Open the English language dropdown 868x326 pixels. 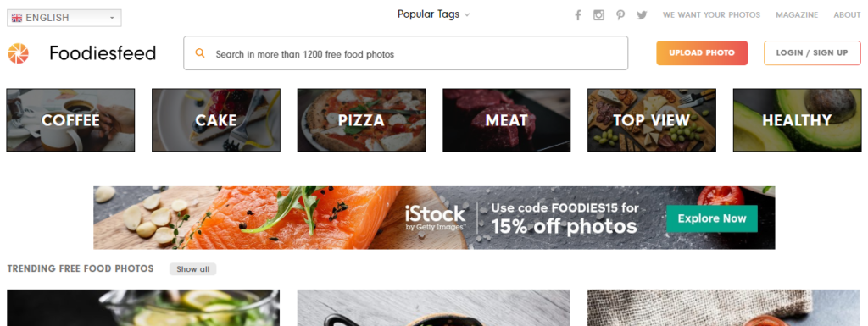(x=64, y=18)
